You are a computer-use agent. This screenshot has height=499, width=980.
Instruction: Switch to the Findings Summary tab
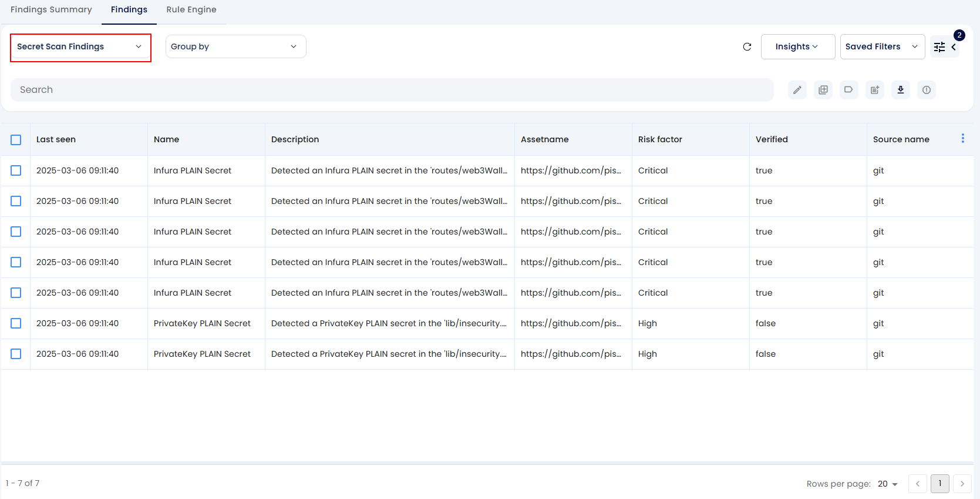(x=51, y=9)
